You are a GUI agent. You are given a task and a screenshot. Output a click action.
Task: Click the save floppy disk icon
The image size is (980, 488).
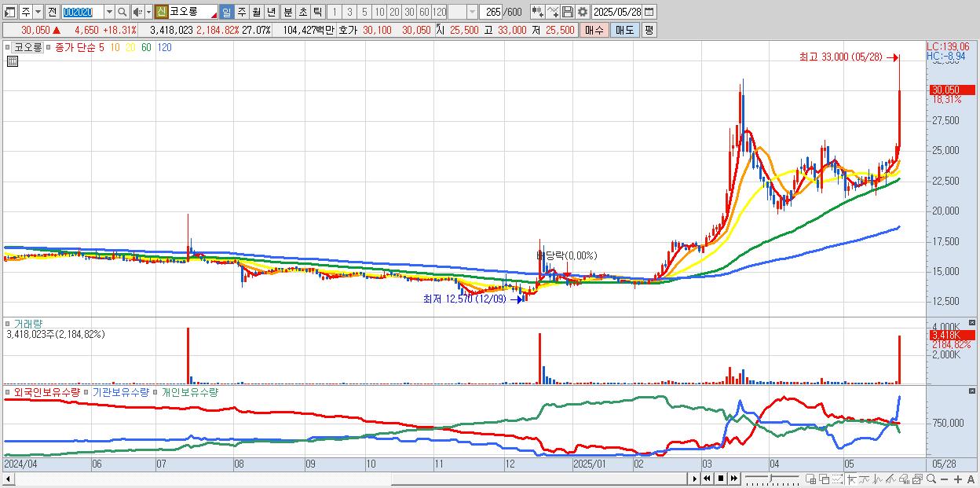(568, 12)
